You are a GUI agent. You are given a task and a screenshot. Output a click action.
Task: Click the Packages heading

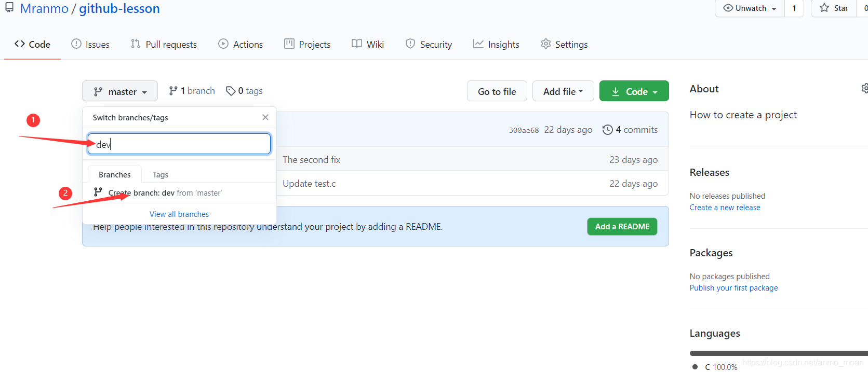pyautogui.click(x=711, y=253)
